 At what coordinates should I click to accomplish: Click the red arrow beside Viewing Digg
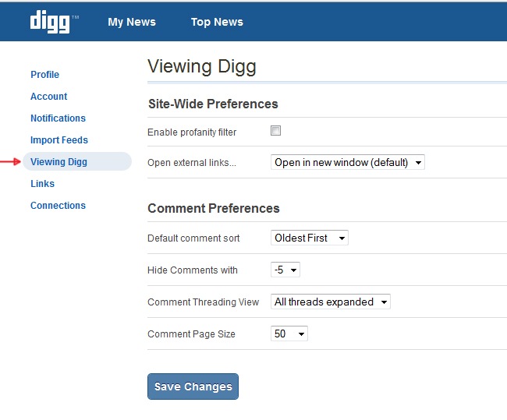click(10, 162)
